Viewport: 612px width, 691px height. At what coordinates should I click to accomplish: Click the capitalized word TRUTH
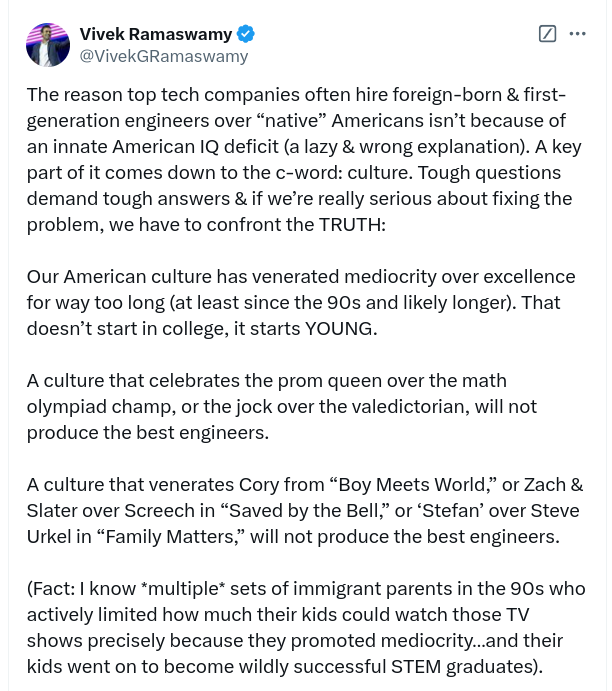pyautogui.click(x=350, y=225)
